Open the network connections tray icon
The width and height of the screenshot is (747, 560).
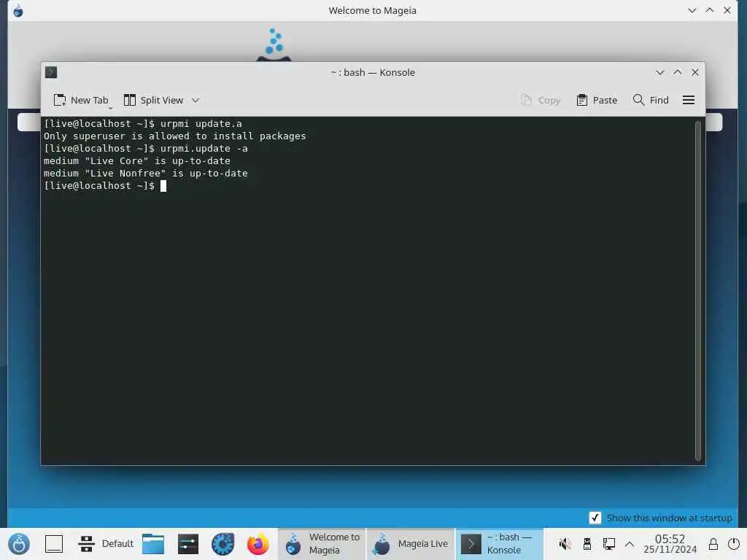(609, 544)
